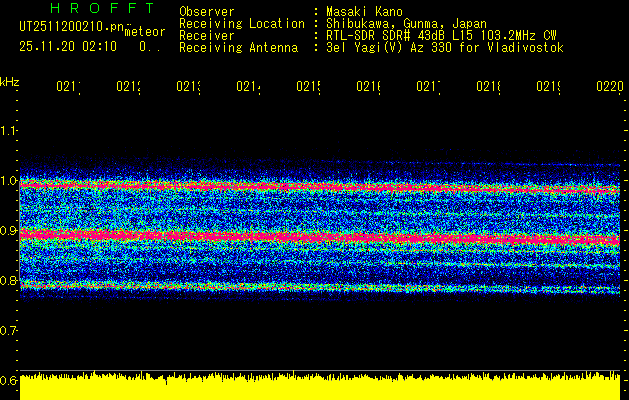Click the 0.7 kHz frequency tick
The width and height of the screenshot is (629, 400).
tap(9, 330)
